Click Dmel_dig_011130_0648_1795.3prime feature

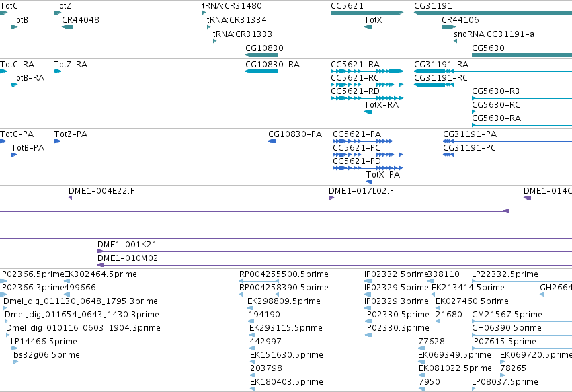81,301
